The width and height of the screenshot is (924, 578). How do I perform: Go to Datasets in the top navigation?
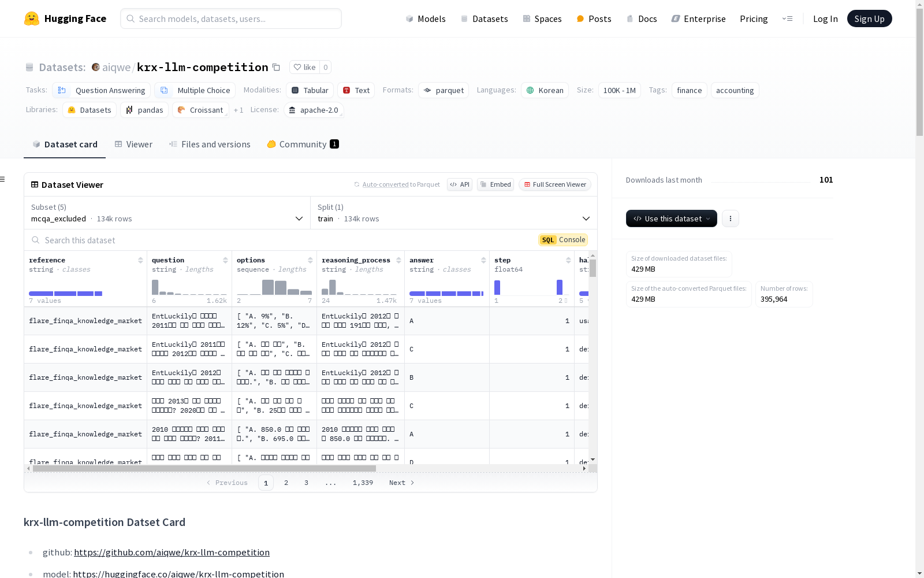tap(484, 18)
